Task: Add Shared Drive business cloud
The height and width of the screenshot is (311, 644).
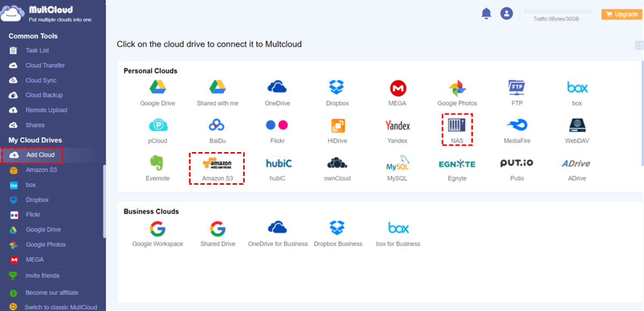Action: tap(217, 234)
